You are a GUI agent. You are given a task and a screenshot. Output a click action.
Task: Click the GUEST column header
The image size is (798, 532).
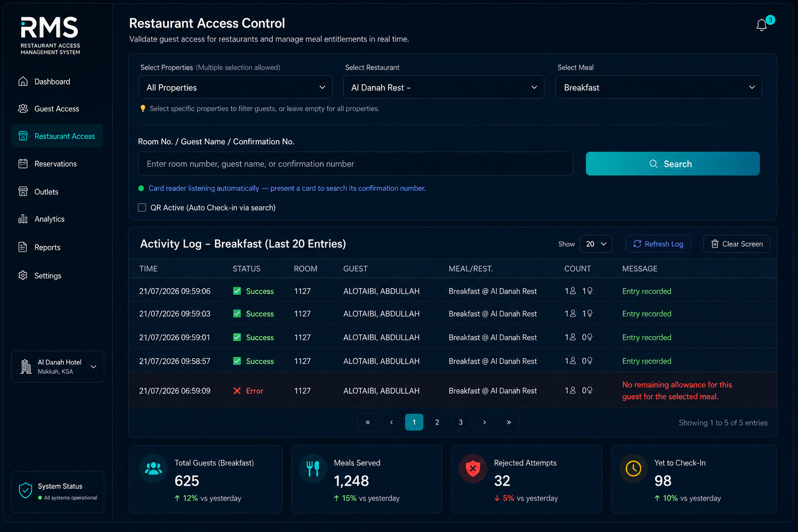coord(355,269)
